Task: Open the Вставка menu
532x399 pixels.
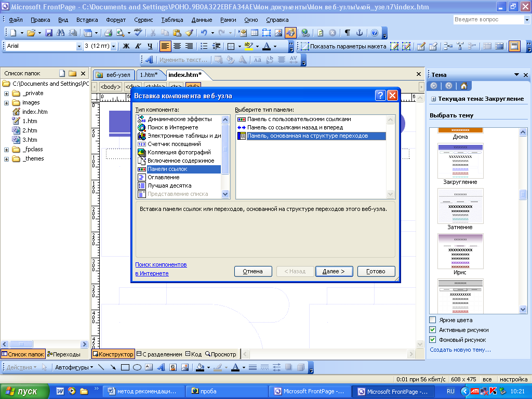Action: 87,20
